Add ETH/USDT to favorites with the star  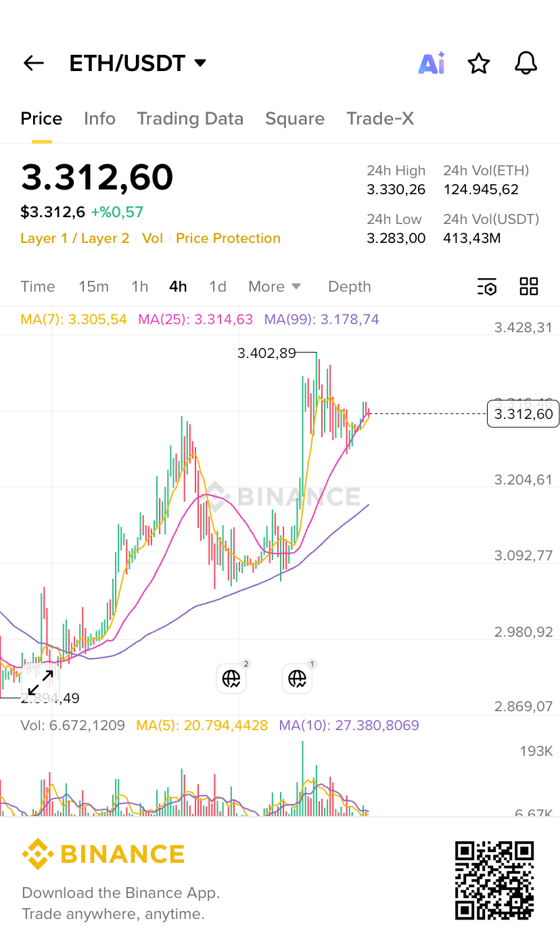[479, 64]
